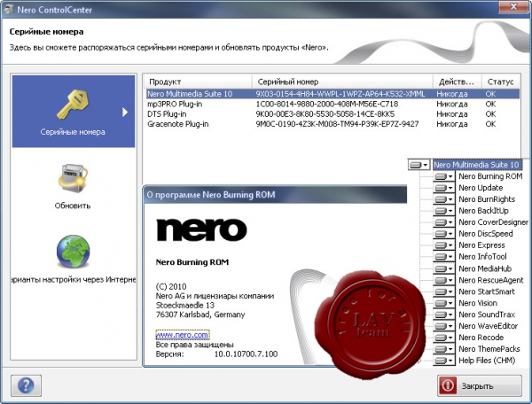Open install dropdown for Nero Update
The height and width of the screenshot is (404, 532).
[444, 188]
